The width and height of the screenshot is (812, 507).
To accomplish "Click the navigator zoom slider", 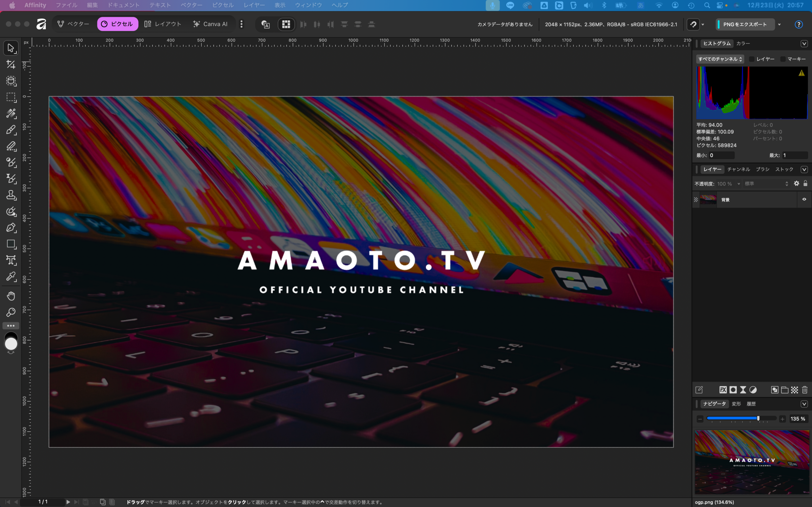I will tap(741, 419).
